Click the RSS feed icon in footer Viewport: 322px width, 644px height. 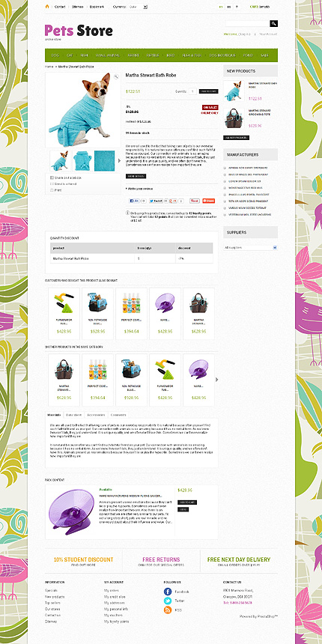(x=168, y=610)
